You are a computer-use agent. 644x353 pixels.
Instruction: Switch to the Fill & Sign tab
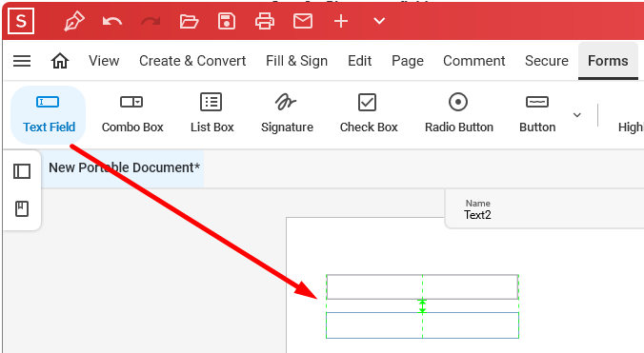tap(296, 61)
